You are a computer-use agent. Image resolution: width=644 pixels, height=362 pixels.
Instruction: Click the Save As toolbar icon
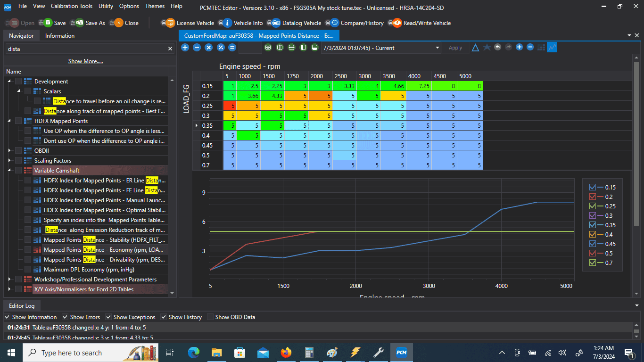(x=78, y=23)
